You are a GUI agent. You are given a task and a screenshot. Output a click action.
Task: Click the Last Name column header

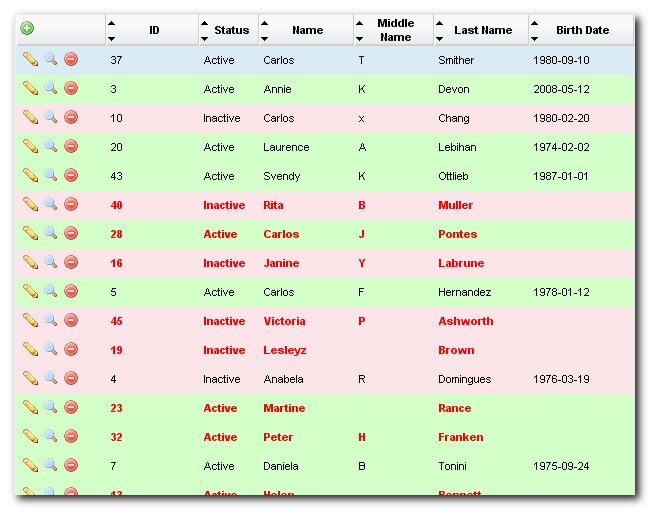(483, 30)
